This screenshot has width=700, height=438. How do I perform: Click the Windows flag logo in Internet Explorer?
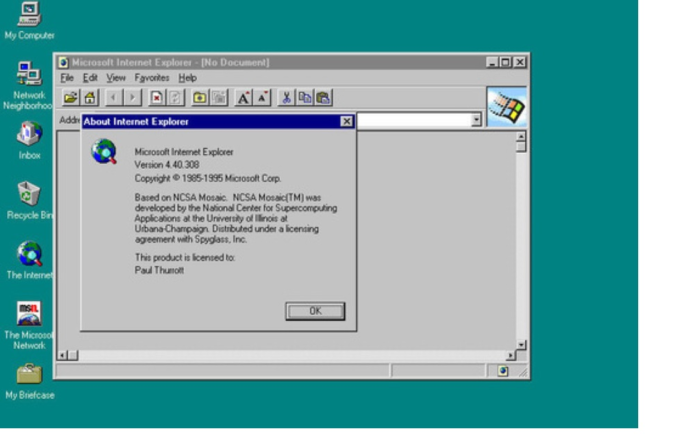click(x=506, y=107)
